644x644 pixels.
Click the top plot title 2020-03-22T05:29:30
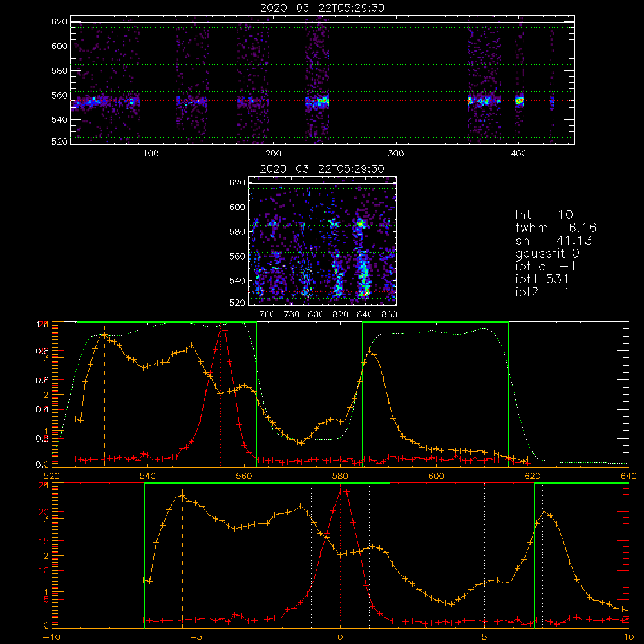click(x=322, y=8)
